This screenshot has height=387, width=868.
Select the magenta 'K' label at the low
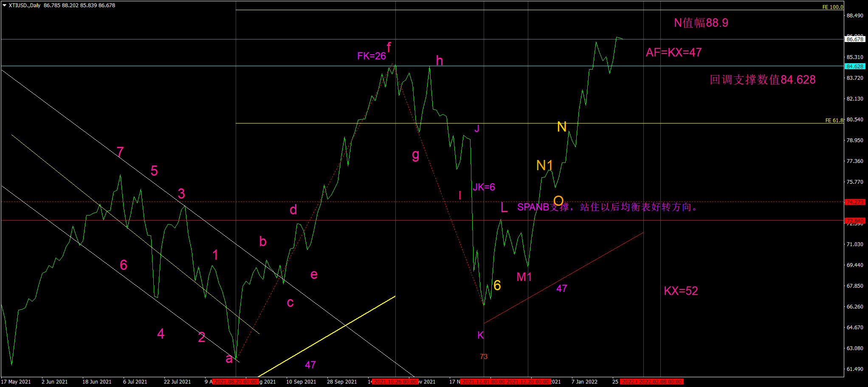click(x=481, y=335)
